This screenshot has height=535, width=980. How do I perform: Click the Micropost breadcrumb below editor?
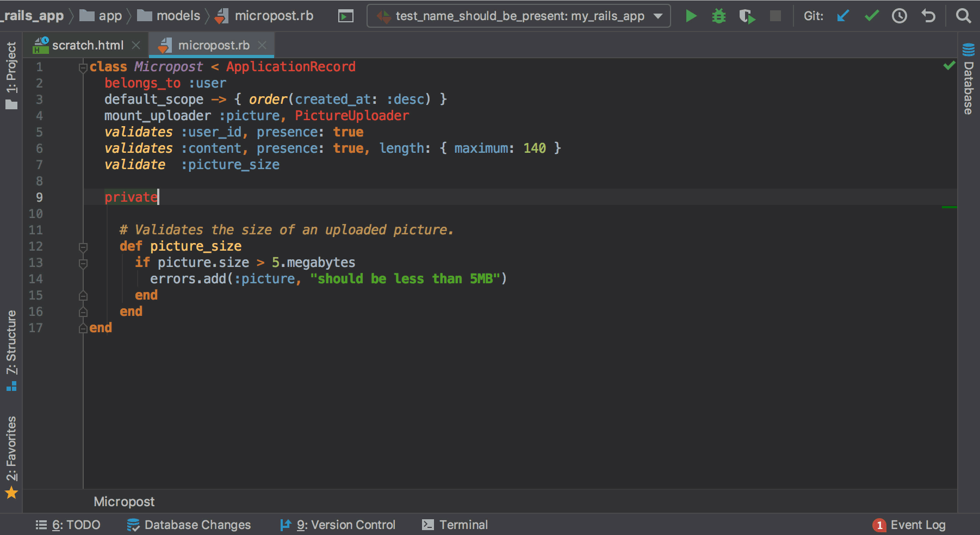124,501
